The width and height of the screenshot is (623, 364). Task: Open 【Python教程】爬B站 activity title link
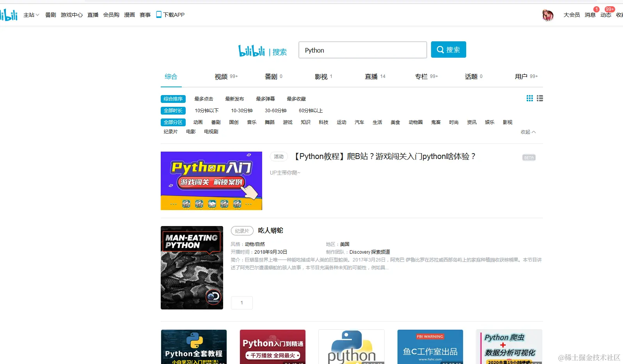pyautogui.click(x=384, y=157)
